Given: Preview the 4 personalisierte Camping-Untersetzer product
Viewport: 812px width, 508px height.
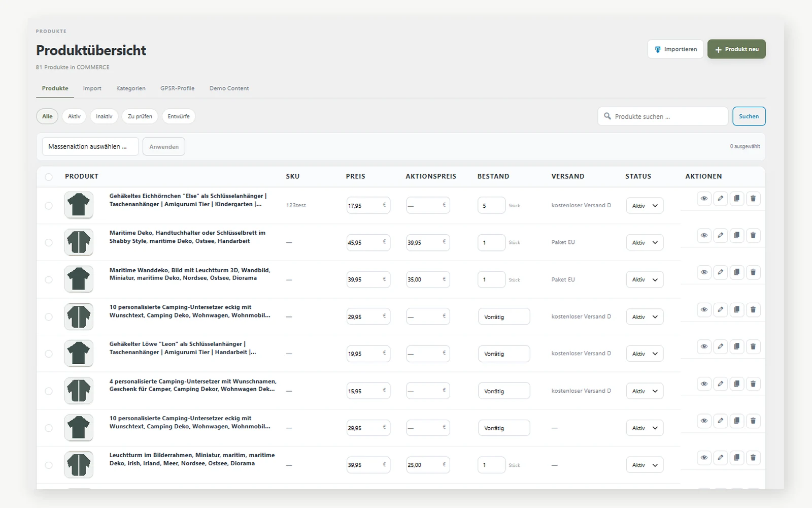Looking at the screenshot, I should [x=704, y=384].
